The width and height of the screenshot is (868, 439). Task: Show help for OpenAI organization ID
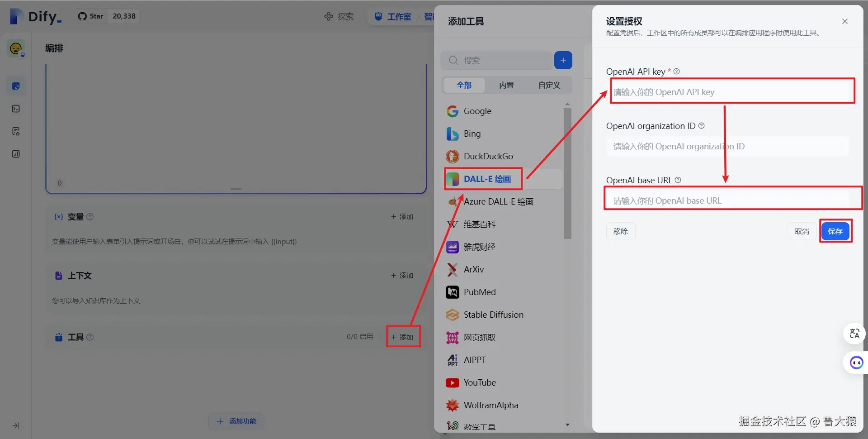(x=701, y=126)
